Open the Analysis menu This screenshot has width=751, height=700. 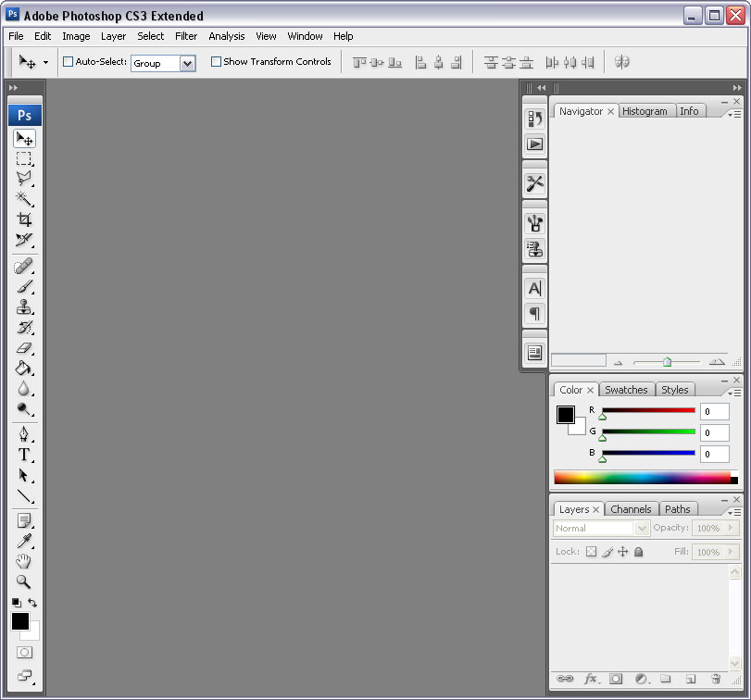[227, 36]
